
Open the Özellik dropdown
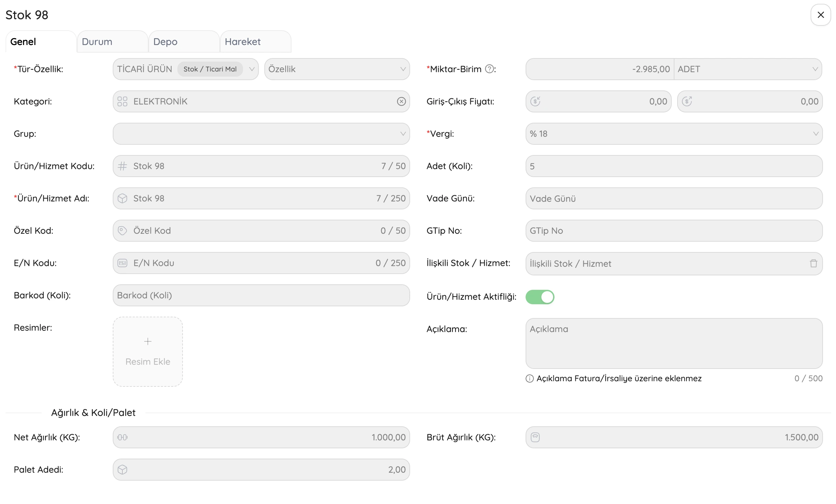[337, 69]
